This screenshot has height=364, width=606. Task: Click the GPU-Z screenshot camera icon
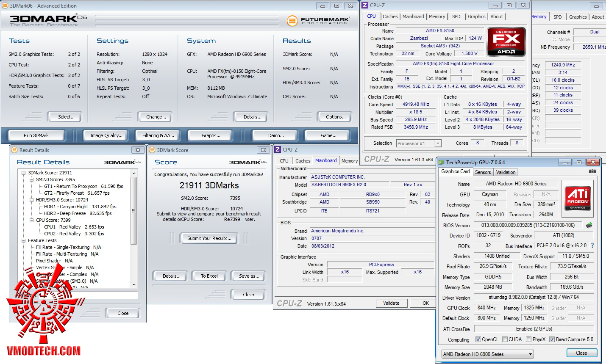[x=592, y=171]
